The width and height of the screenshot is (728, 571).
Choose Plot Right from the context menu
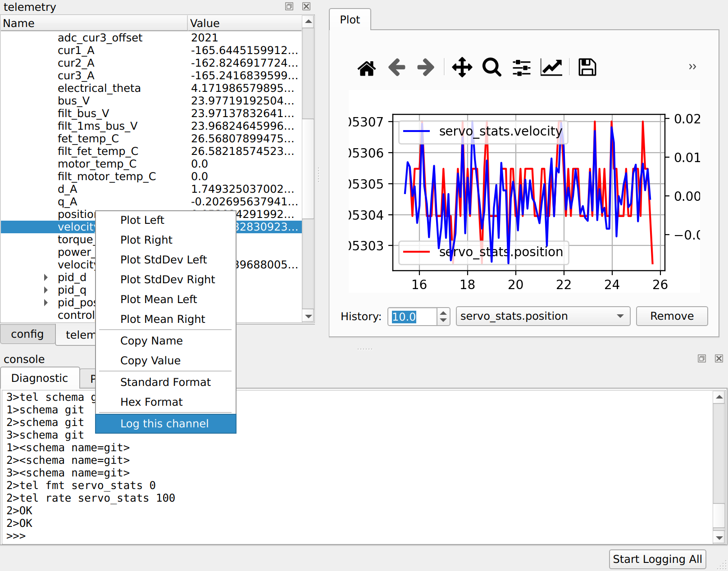tap(146, 240)
